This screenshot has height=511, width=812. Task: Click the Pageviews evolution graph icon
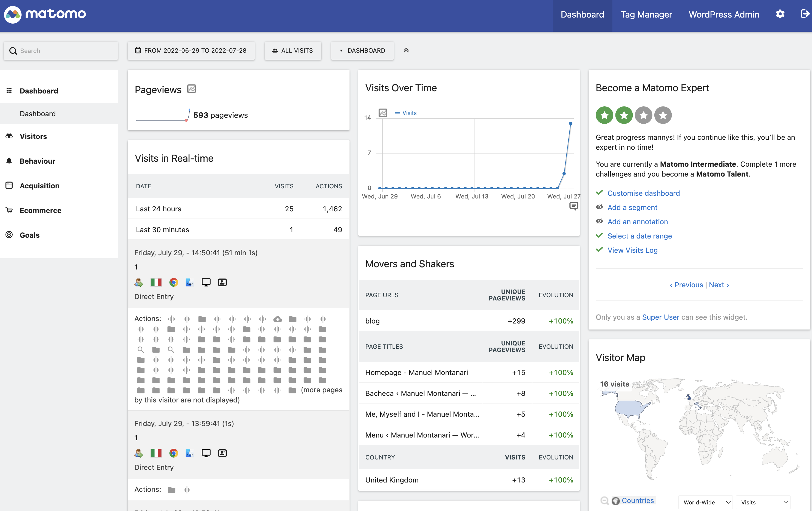point(192,89)
